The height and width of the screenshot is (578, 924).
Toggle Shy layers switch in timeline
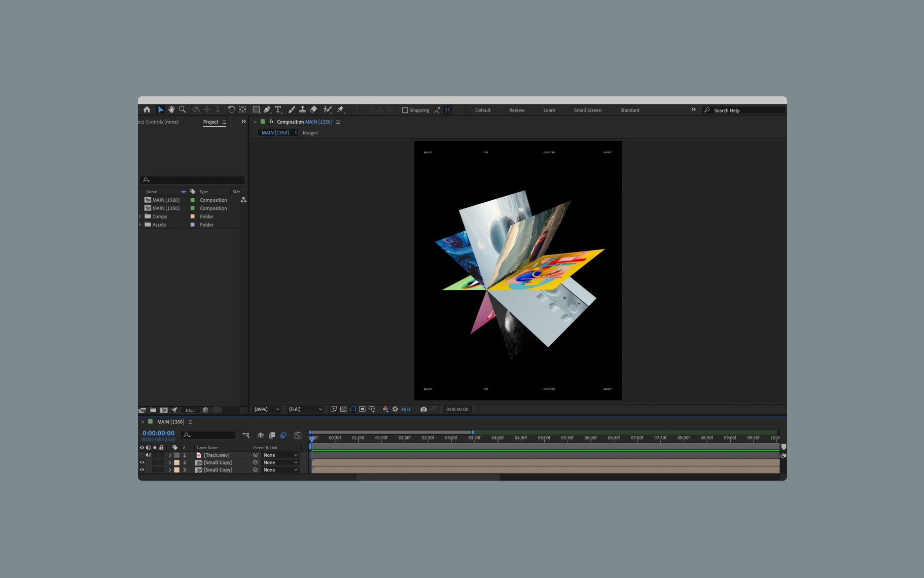(x=261, y=435)
